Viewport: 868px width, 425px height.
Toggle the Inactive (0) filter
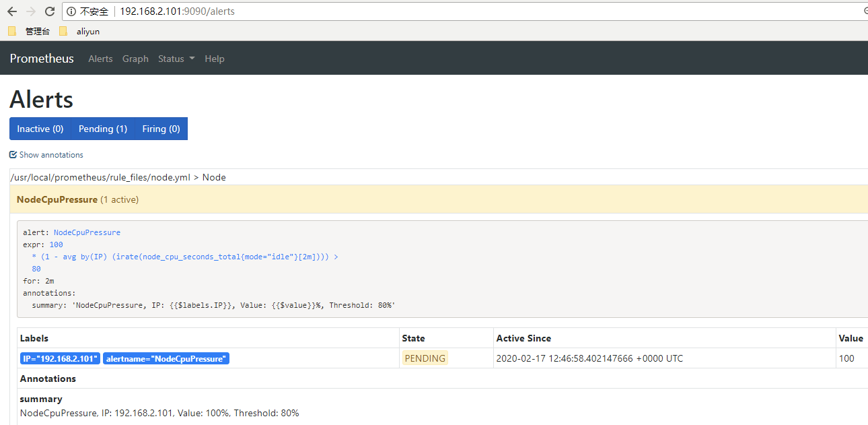click(40, 129)
